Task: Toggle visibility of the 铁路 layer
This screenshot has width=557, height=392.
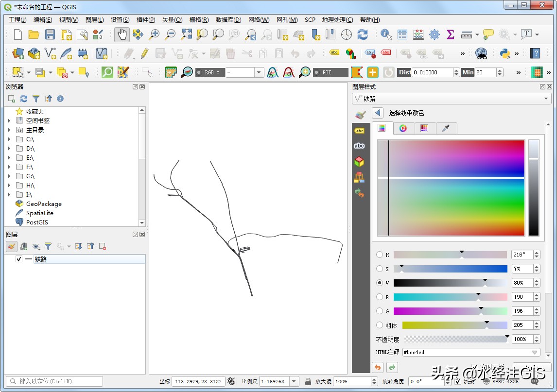Action: tap(18, 259)
